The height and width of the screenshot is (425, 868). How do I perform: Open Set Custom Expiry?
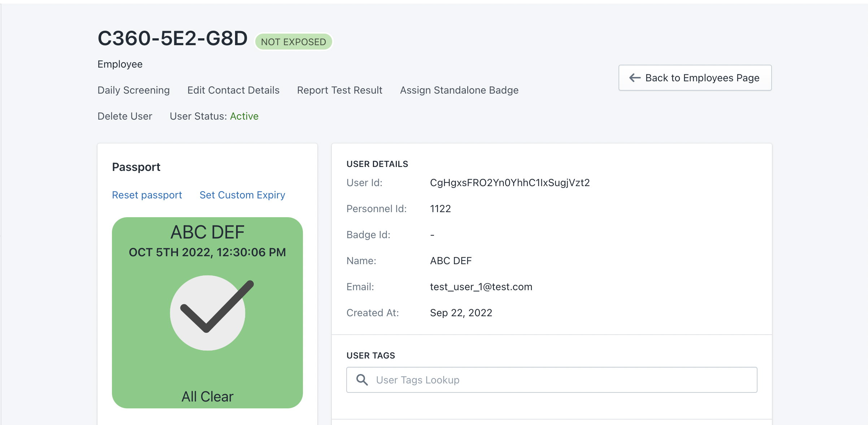(242, 195)
